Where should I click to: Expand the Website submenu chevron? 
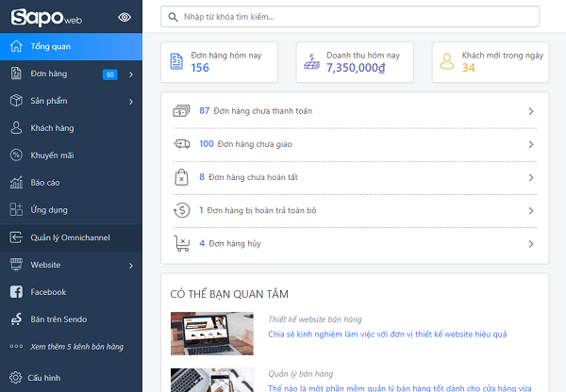[131, 265]
